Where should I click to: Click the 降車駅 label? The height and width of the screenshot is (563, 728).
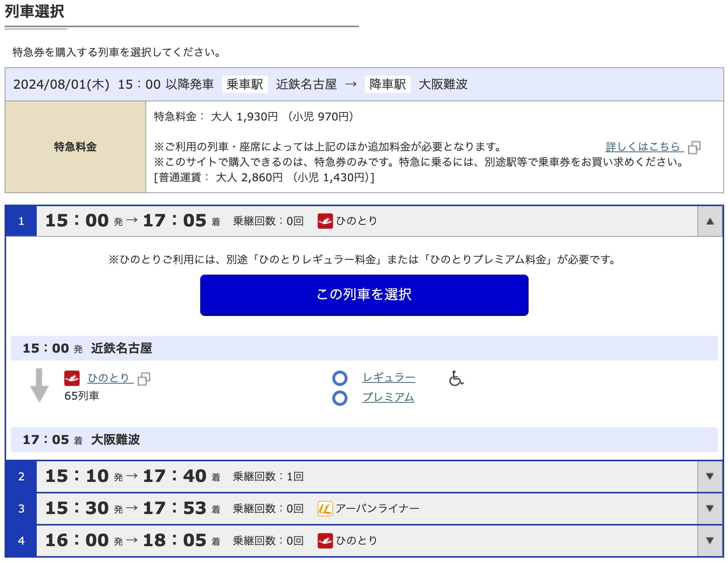point(387,84)
